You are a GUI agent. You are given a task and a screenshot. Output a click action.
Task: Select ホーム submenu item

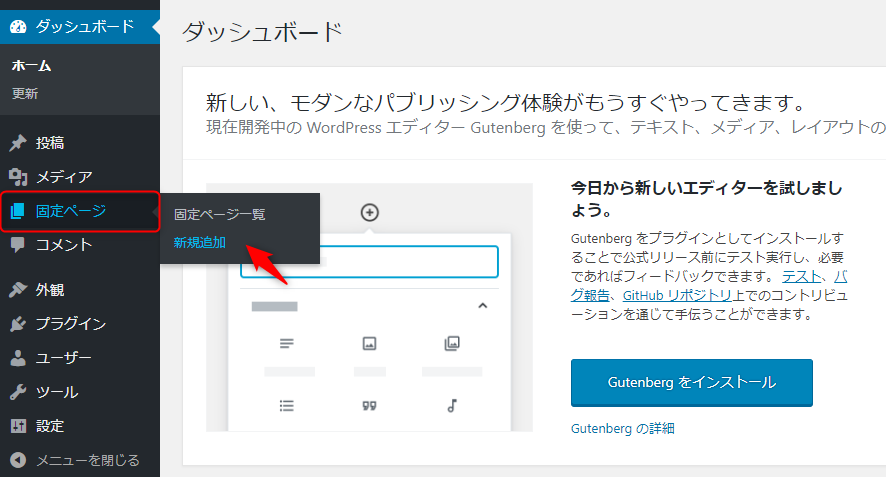[32, 66]
